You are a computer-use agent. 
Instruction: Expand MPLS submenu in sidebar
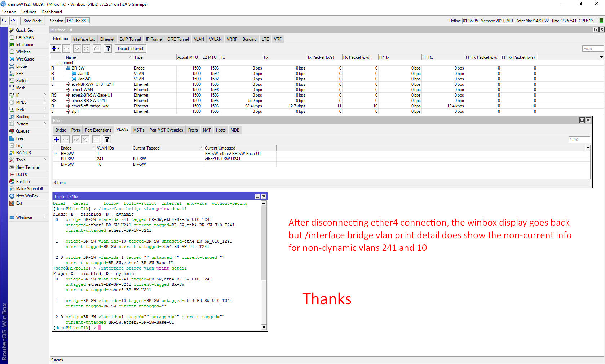point(45,102)
